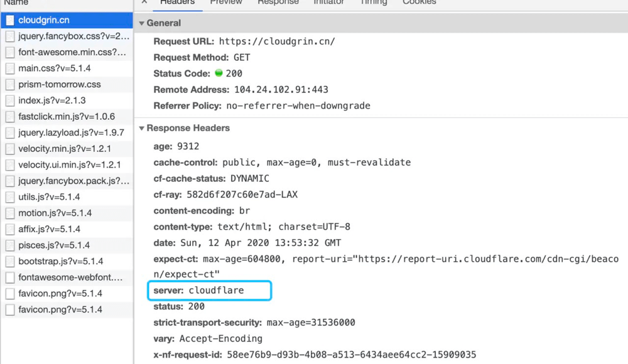Click the Request URL https://cloudgrin.cn/ value
This screenshot has width=628, height=364.
(277, 41)
